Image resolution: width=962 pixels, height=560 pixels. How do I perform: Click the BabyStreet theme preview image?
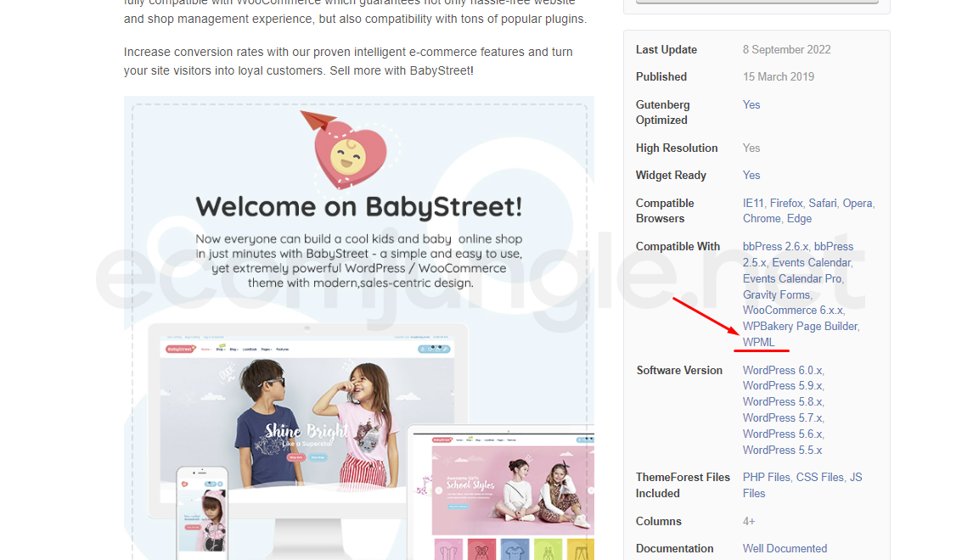[x=358, y=328]
